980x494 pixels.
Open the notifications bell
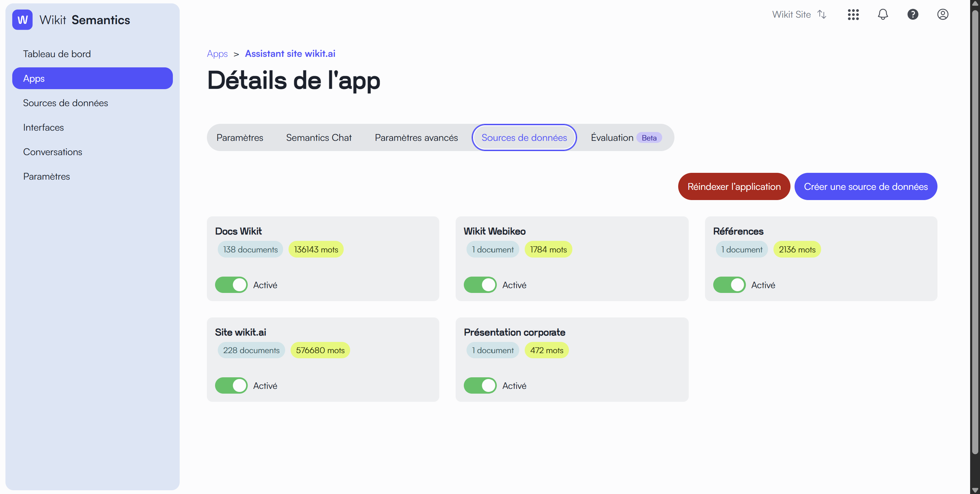pyautogui.click(x=883, y=14)
